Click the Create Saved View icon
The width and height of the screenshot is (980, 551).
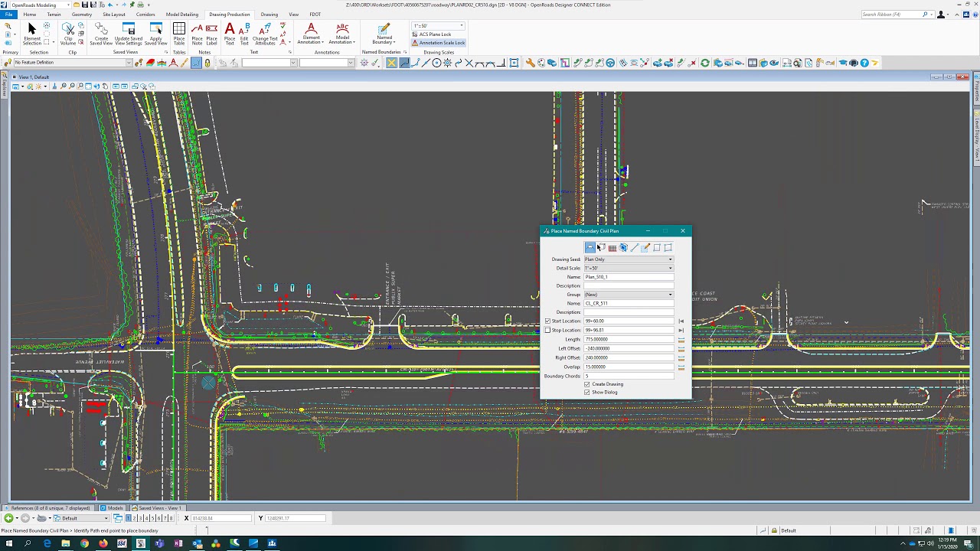coord(101,34)
